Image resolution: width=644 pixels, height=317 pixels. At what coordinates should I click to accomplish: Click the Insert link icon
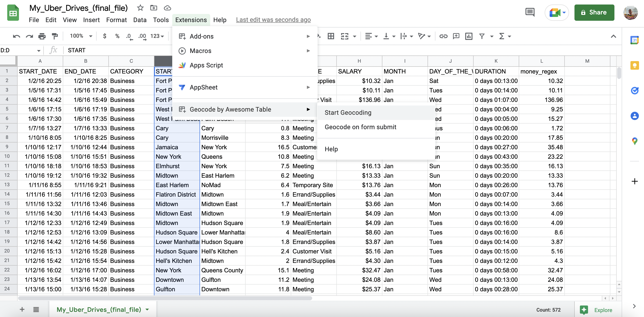pos(443,37)
